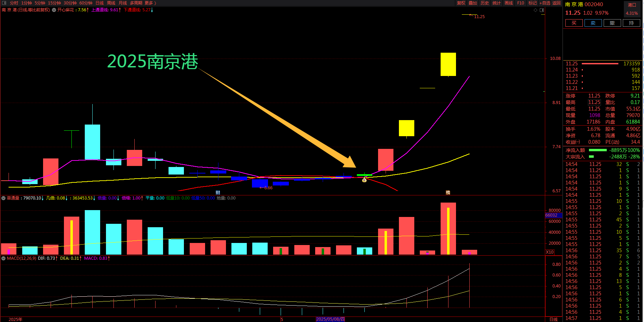Click the 返回 back button
This screenshot has width=644, height=322.
556,3
